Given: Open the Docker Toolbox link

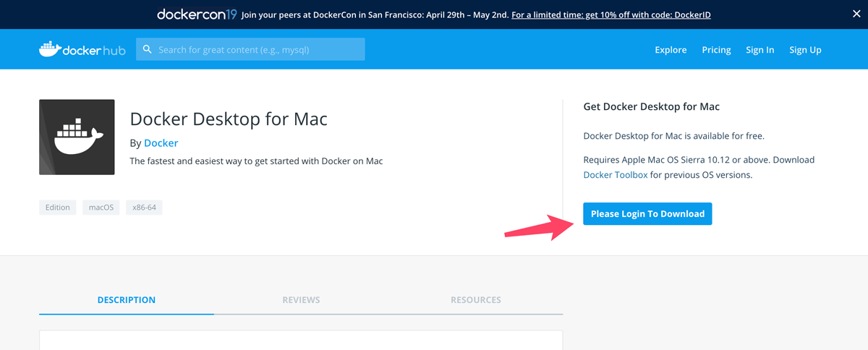Looking at the screenshot, I should coord(616,175).
